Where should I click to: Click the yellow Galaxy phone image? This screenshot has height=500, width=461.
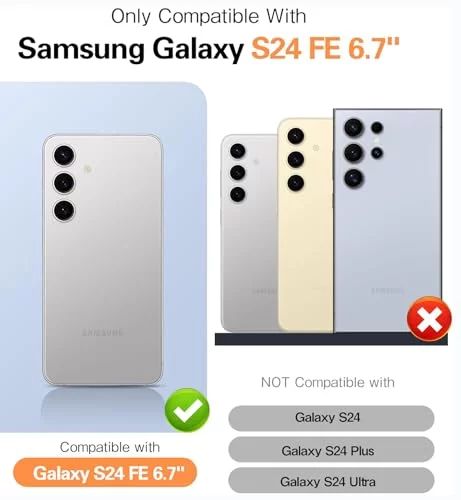click(x=305, y=225)
